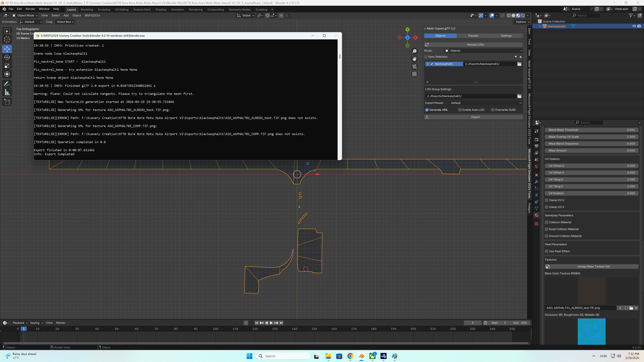Uncheck the Generate XML checkbox

[427, 110]
